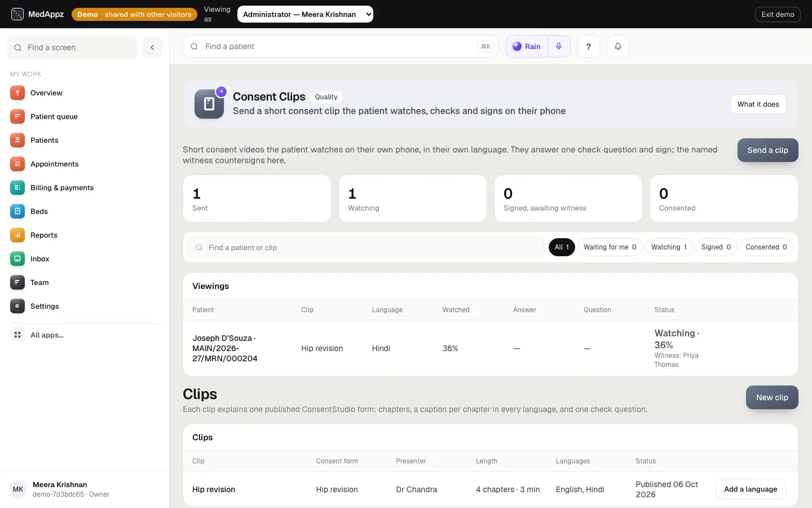This screenshot has height=508, width=812.
Task: Click What it does button
Action: click(758, 104)
